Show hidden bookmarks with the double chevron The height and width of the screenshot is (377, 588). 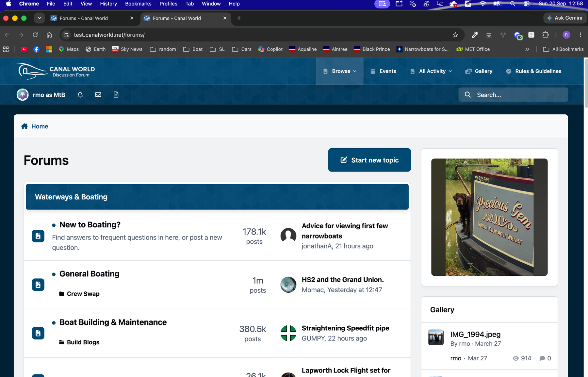(x=527, y=49)
